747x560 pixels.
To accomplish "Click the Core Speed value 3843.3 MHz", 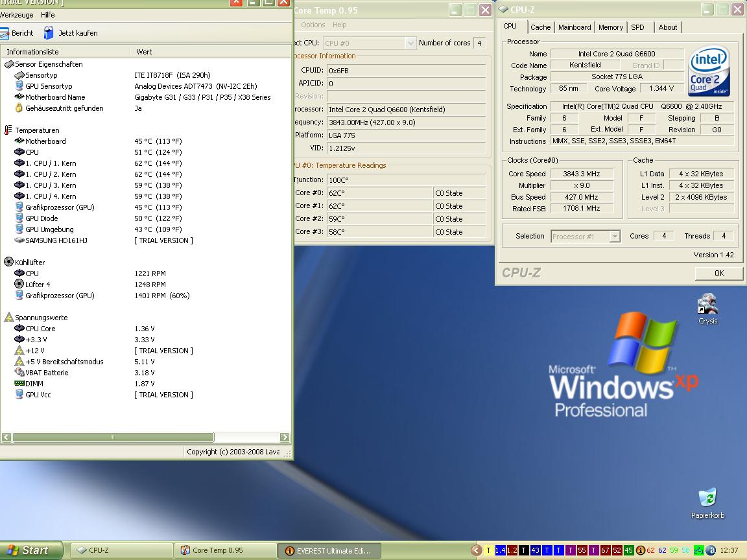I will click(581, 174).
